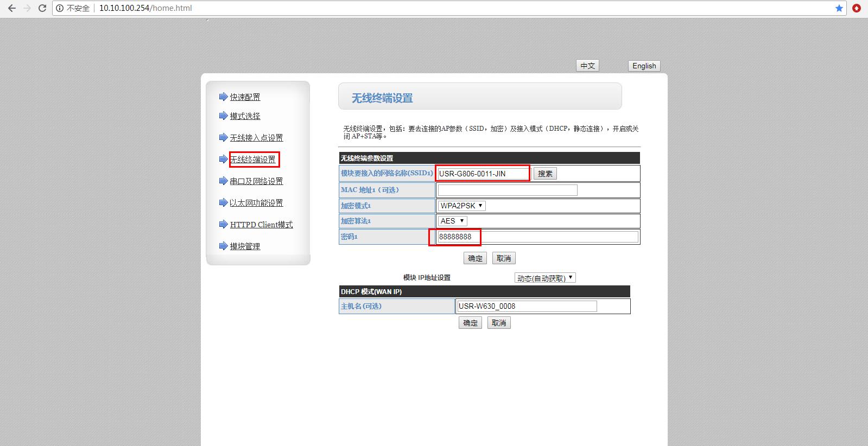Open 模式选择 in the sidebar menu
868x446 pixels.
pos(245,116)
